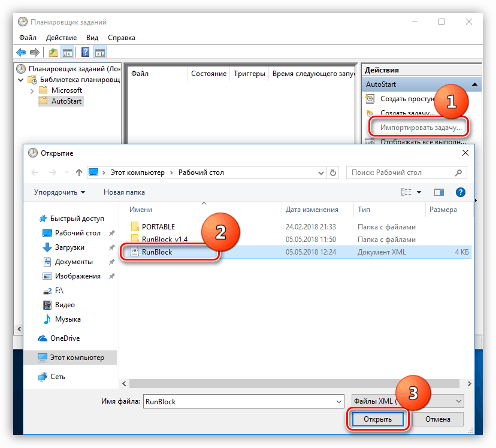The height and width of the screenshot is (448, 496).
Task: Open address bar history dropdown
Action: pyautogui.click(x=320, y=173)
